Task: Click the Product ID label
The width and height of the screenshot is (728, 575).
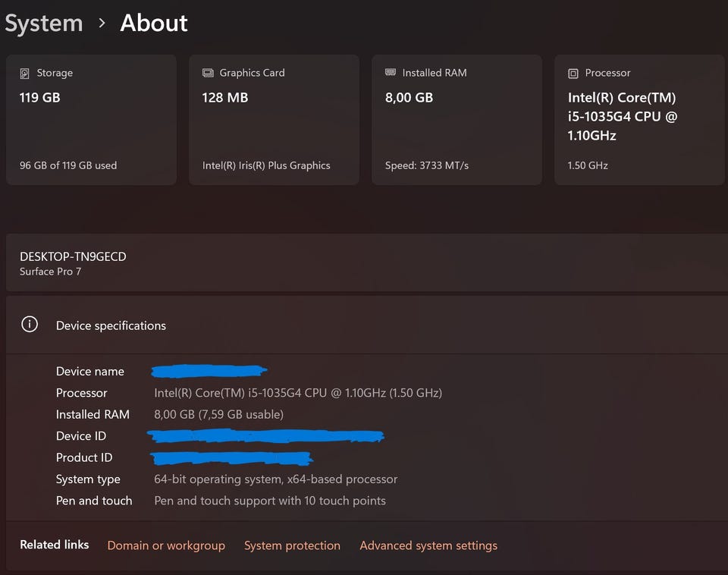Action: click(84, 457)
